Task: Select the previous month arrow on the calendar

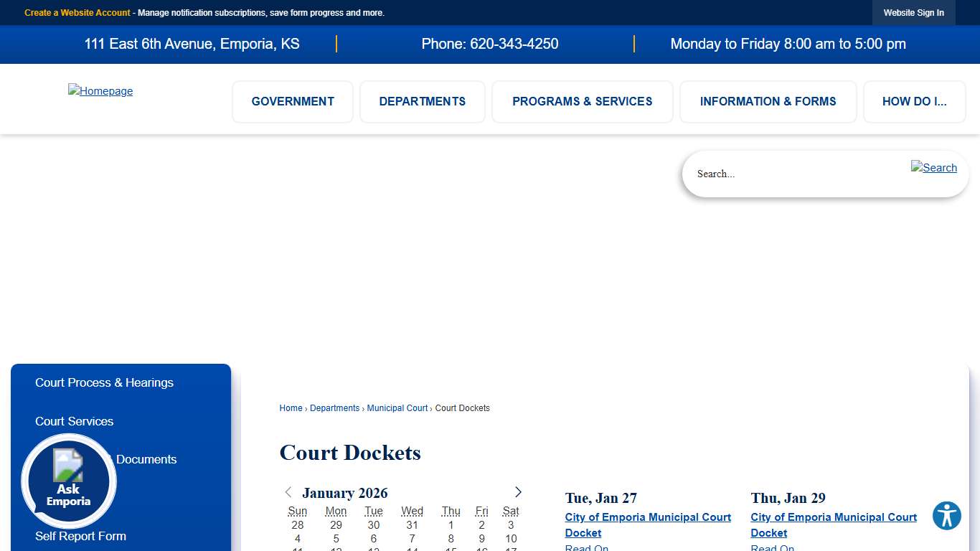Action: pos(288,492)
